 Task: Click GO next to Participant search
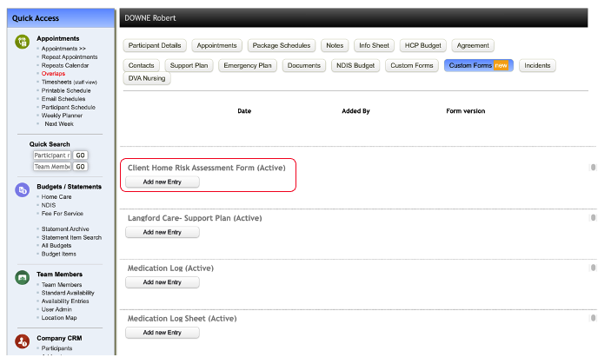click(x=80, y=155)
